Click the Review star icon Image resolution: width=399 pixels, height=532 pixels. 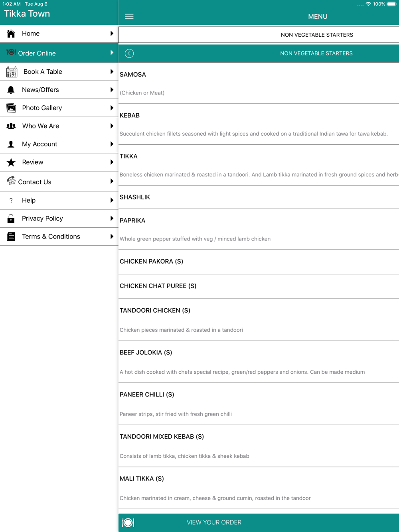point(11,162)
